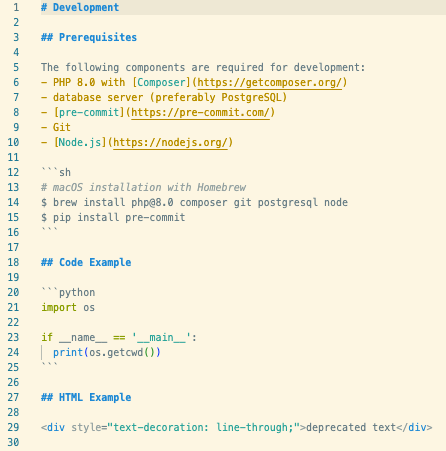Click the pip install pre-commit line
Image resolution: width=446 pixels, height=451 pixels.
click(x=113, y=217)
